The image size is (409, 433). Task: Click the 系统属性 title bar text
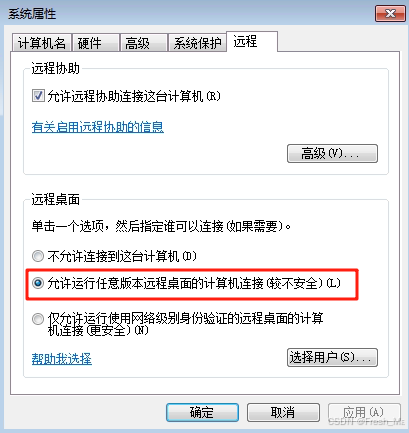pos(32,14)
